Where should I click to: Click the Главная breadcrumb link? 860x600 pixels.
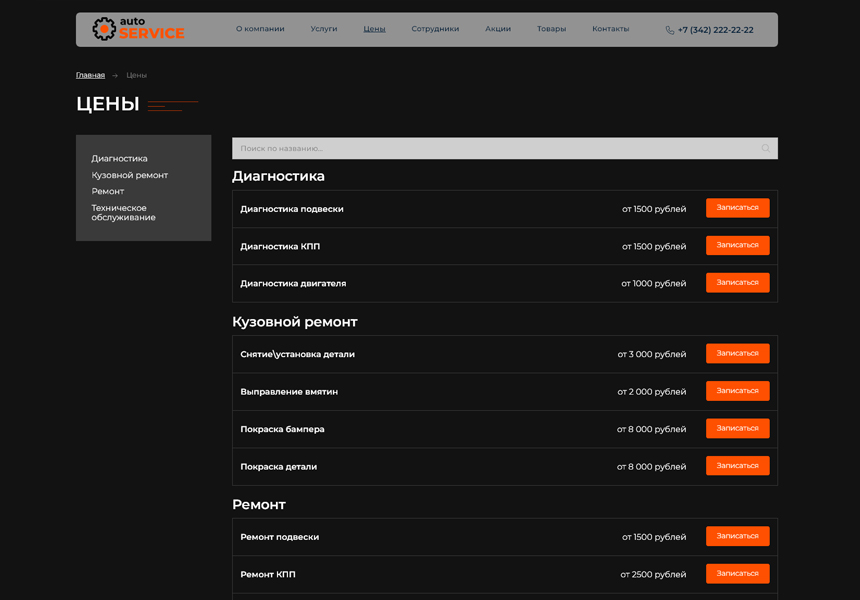[90, 75]
